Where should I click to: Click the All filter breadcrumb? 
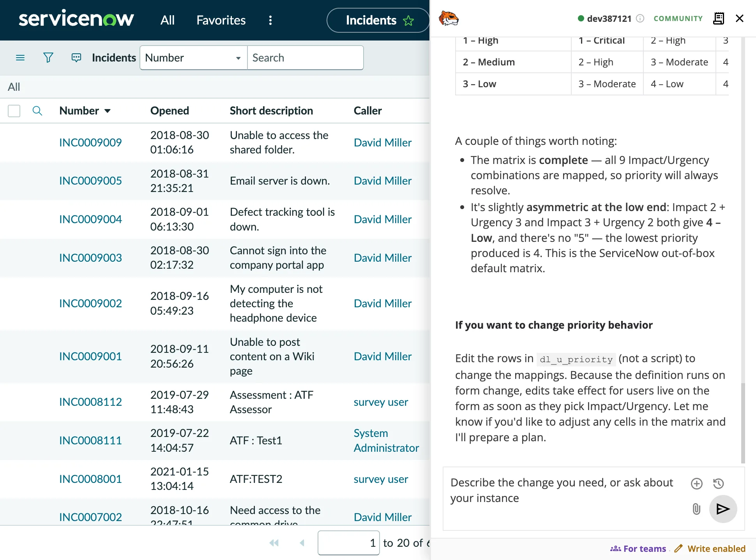14,87
